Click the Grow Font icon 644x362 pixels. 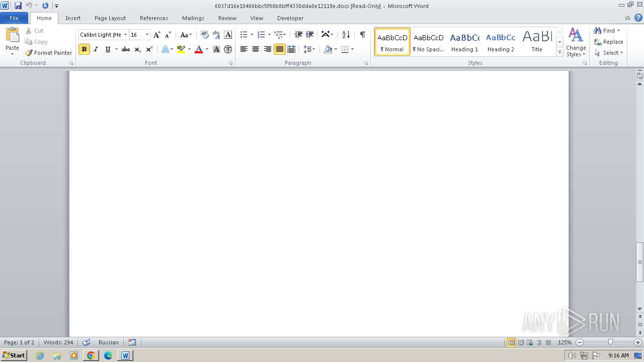157,35
